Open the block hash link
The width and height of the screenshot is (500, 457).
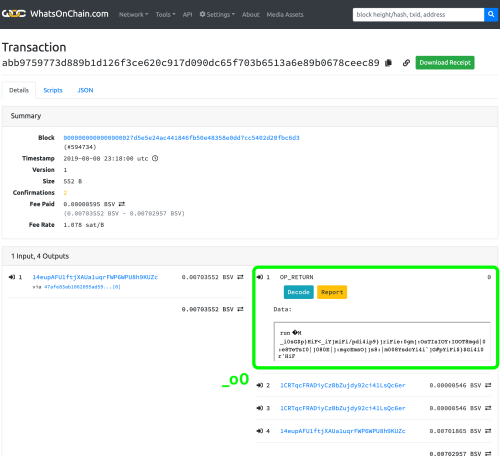coord(181,138)
